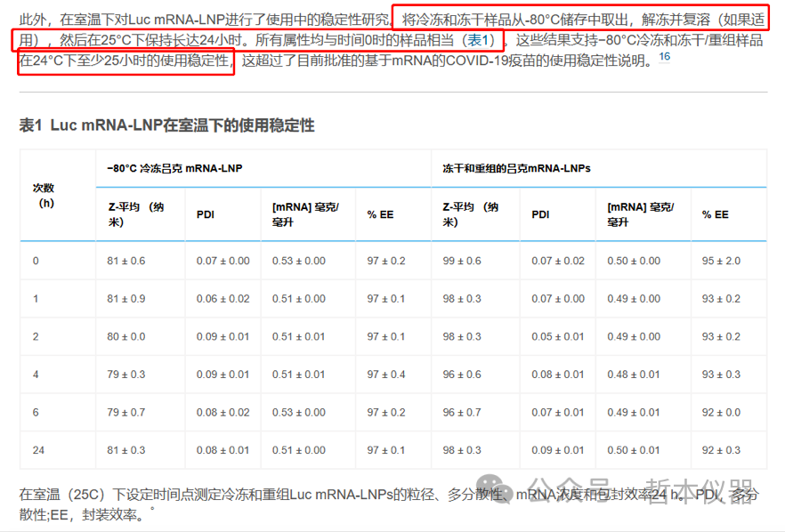Click time value '2' in the first column
785x532 pixels.
click(36, 337)
